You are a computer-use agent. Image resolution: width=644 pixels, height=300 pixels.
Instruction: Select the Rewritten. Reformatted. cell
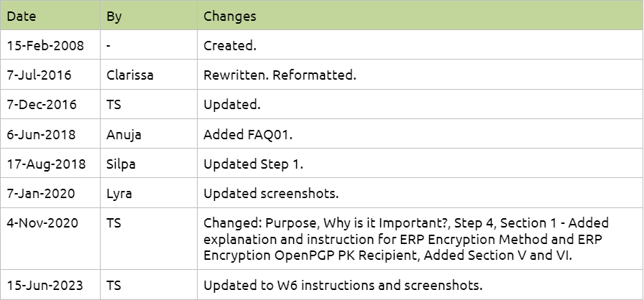(420, 75)
